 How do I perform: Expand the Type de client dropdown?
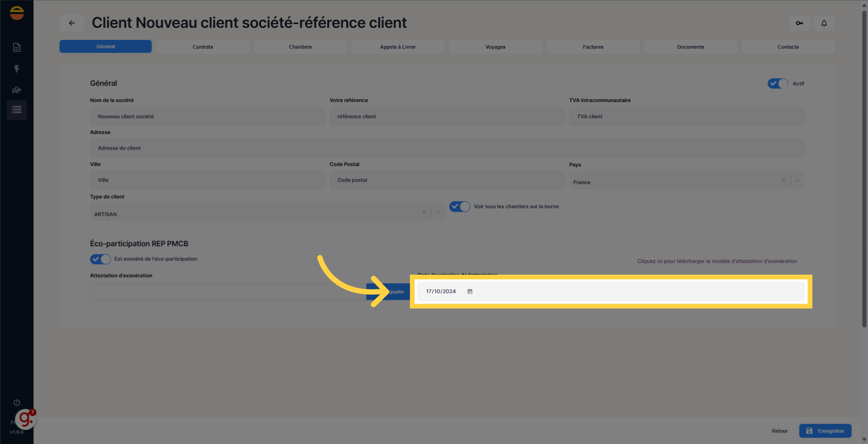[x=437, y=212]
